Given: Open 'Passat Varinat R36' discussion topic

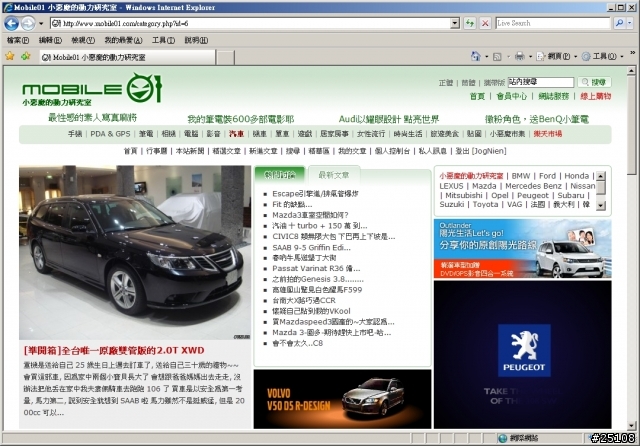Looking at the screenshot, I should coord(316,268).
